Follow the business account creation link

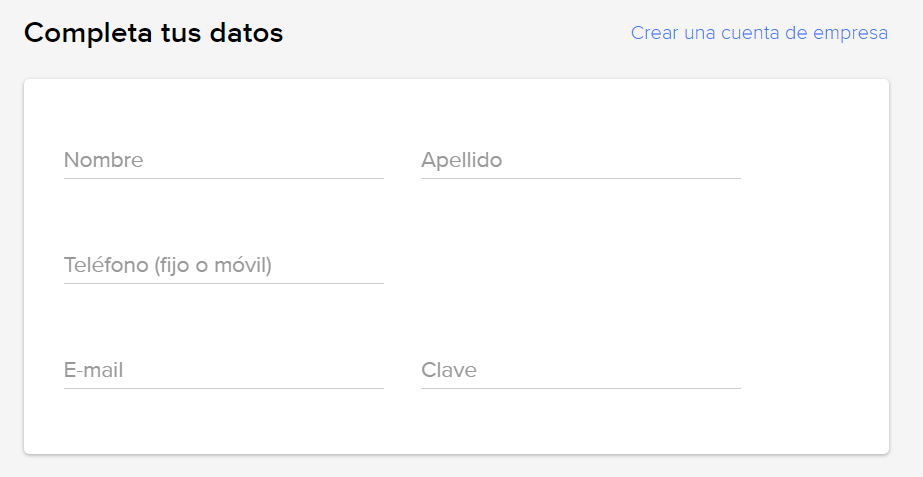pos(759,33)
